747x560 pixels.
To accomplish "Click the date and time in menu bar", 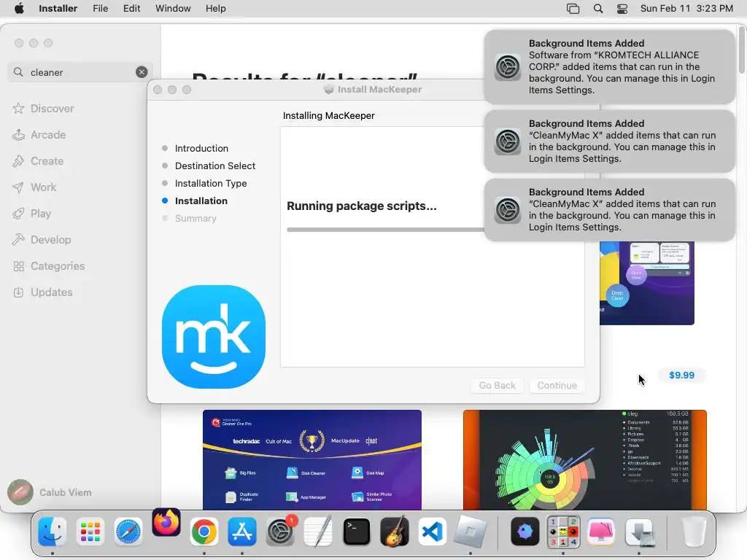I will click(686, 9).
